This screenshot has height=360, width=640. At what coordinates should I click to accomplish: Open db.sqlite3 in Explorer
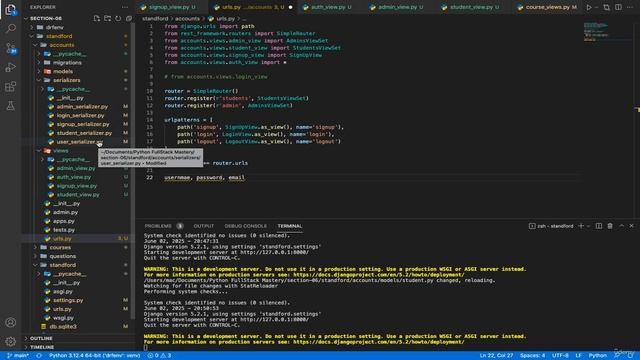click(x=63, y=327)
